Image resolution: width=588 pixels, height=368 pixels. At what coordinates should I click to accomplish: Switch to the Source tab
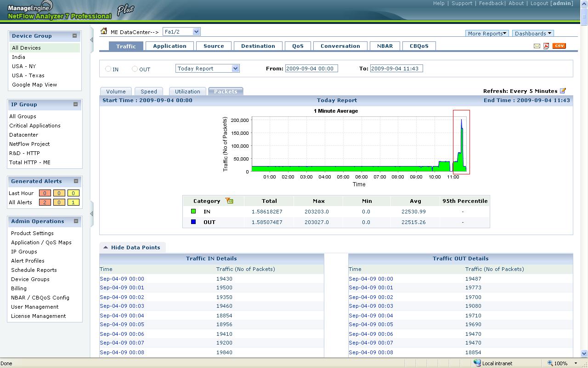pyautogui.click(x=214, y=46)
